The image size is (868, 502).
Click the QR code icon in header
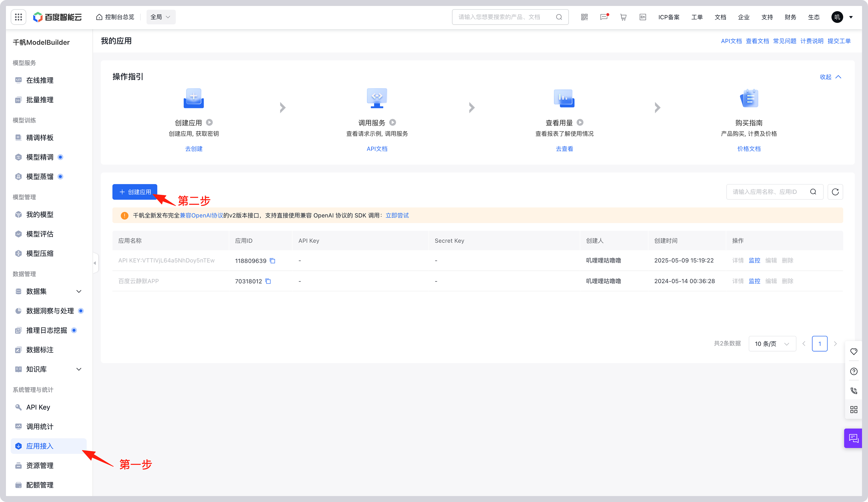pos(584,17)
